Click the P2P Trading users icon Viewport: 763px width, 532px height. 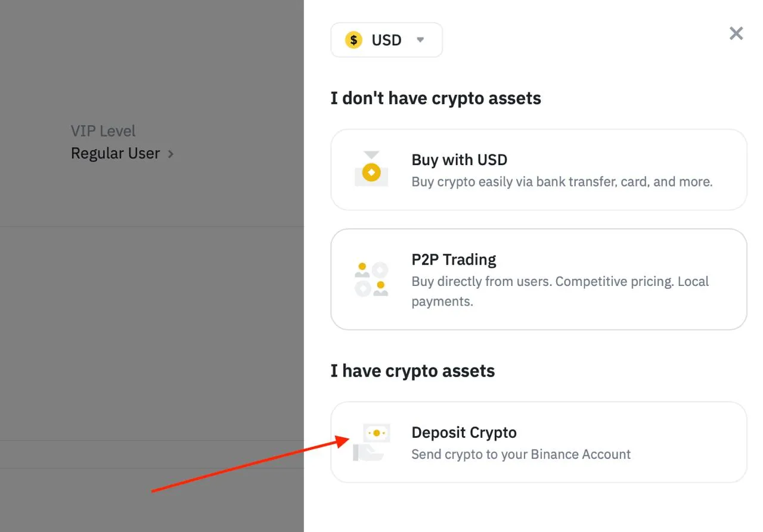[371, 279]
